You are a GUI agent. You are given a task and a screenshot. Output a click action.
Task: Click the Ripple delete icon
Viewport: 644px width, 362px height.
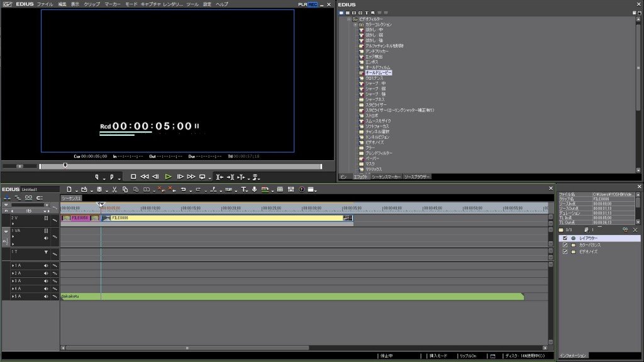[172, 189]
